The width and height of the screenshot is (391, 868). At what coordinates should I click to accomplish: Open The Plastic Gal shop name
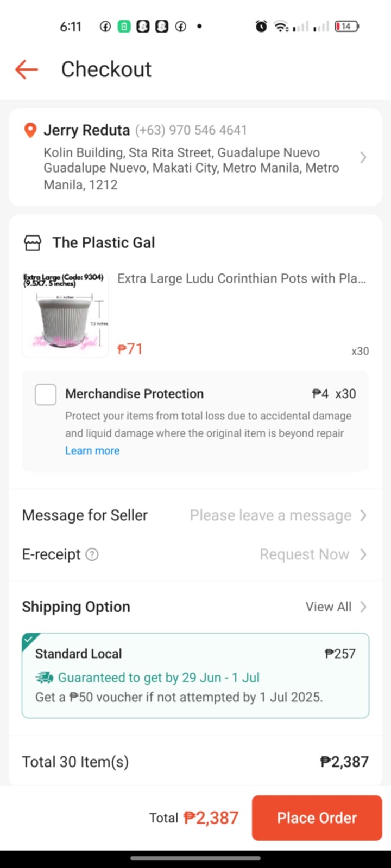104,242
